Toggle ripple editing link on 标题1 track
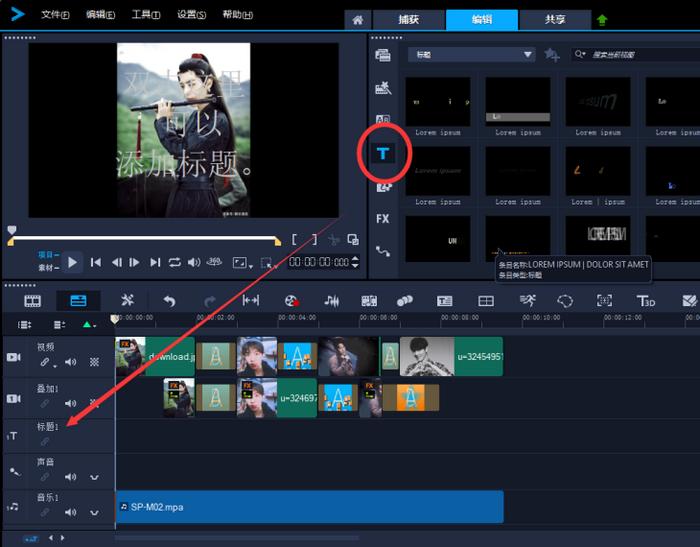700x547 pixels. [x=44, y=441]
